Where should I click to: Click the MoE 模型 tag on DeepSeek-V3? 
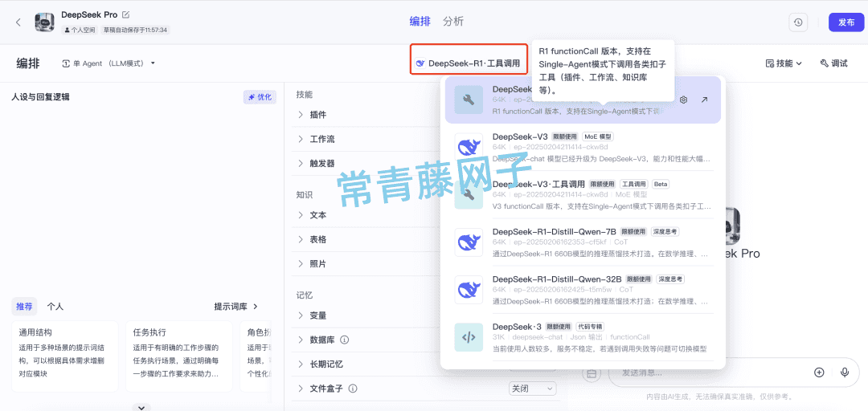point(599,136)
